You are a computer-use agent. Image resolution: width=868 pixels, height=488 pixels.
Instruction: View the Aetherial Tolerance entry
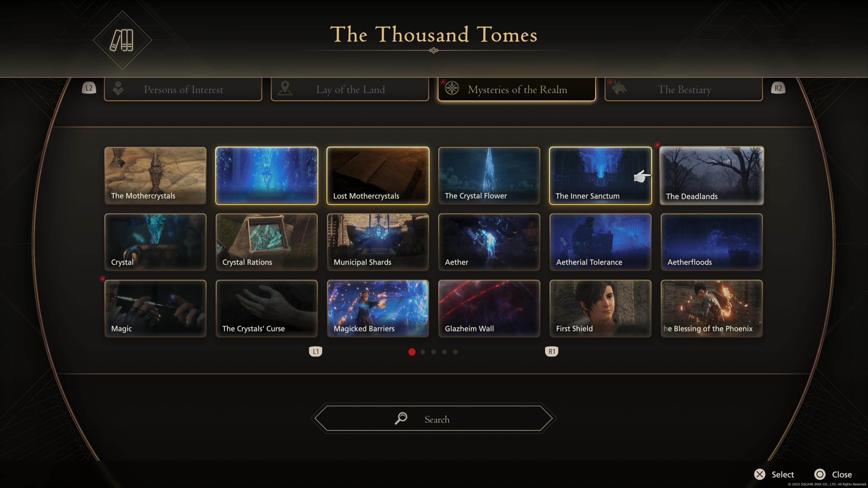(x=600, y=242)
